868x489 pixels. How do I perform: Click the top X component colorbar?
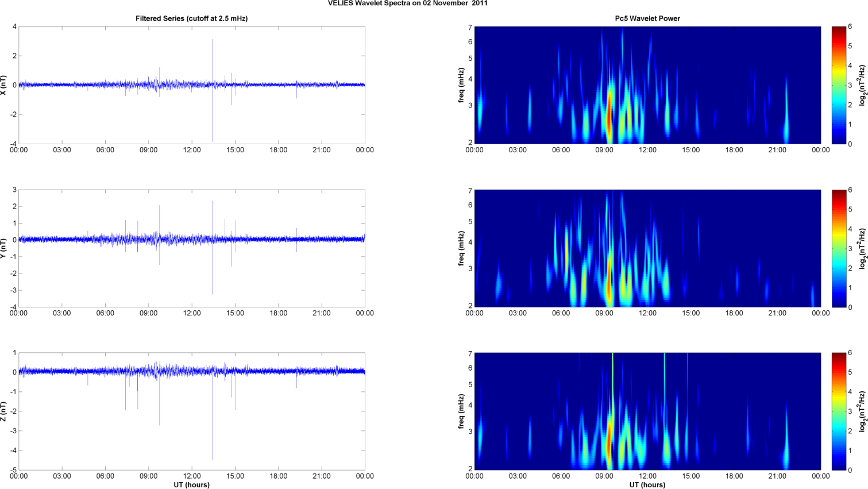click(x=839, y=85)
